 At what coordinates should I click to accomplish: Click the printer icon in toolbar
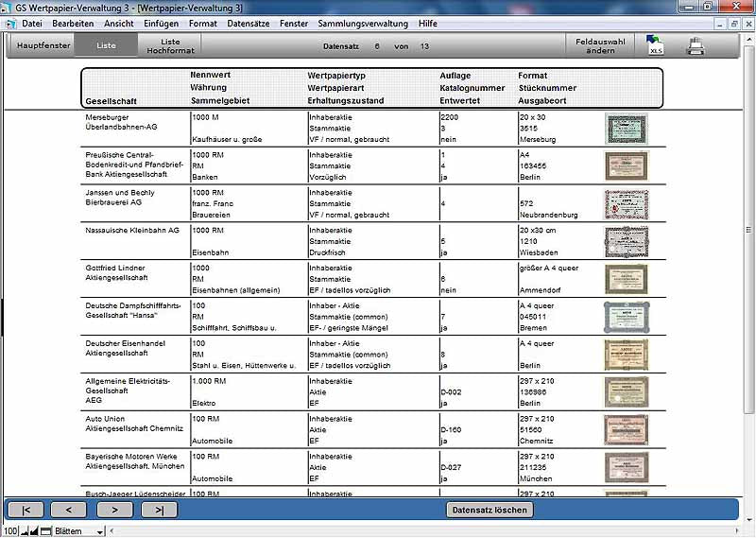click(x=695, y=45)
